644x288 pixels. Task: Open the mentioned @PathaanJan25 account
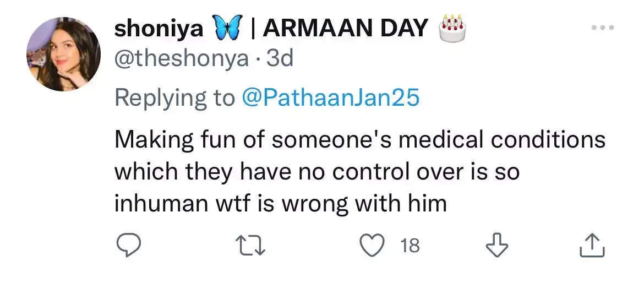331,98
